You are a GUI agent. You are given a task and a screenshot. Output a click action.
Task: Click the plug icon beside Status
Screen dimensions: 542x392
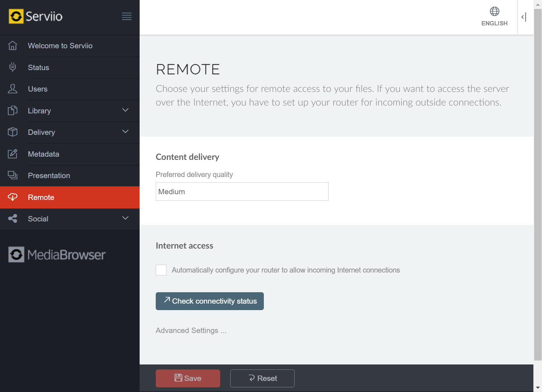(13, 67)
